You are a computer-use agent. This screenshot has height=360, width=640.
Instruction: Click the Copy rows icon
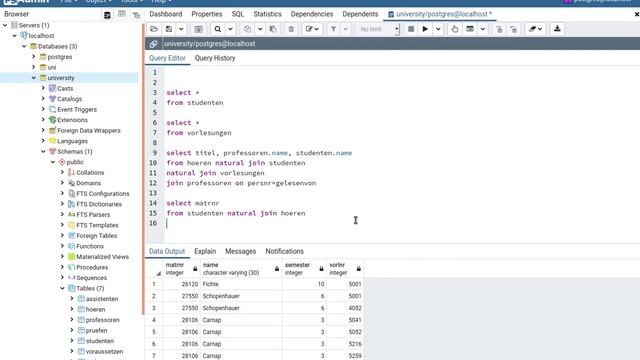click(x=247, y=29)
